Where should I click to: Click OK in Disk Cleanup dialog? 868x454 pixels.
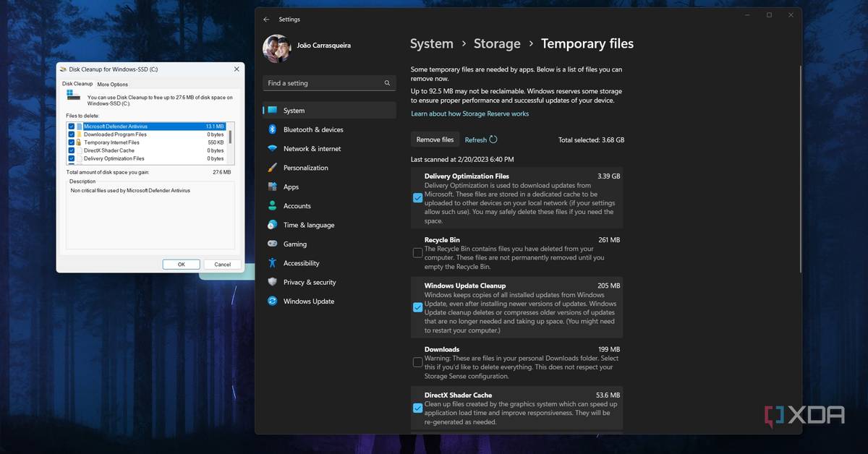click(x=181, y=265)
